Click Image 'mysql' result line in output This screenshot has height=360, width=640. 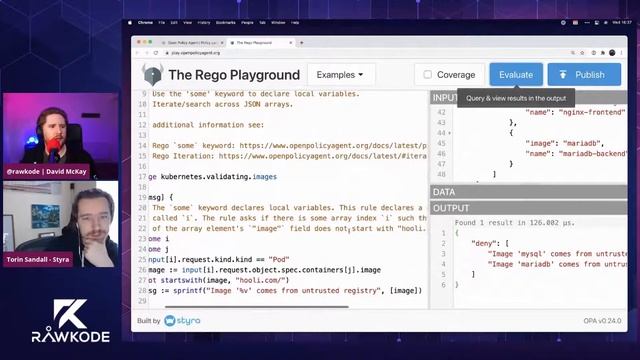point(557,254)
